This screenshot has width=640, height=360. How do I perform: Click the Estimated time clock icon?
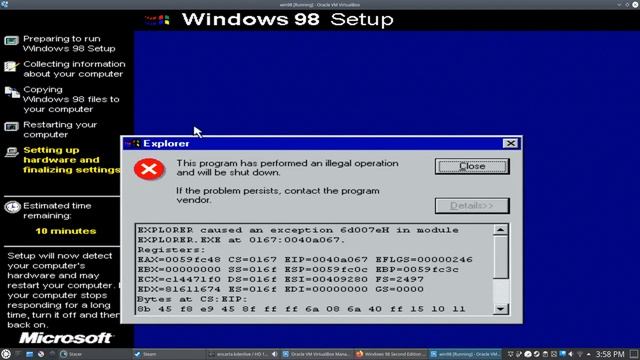click(12, 207)
